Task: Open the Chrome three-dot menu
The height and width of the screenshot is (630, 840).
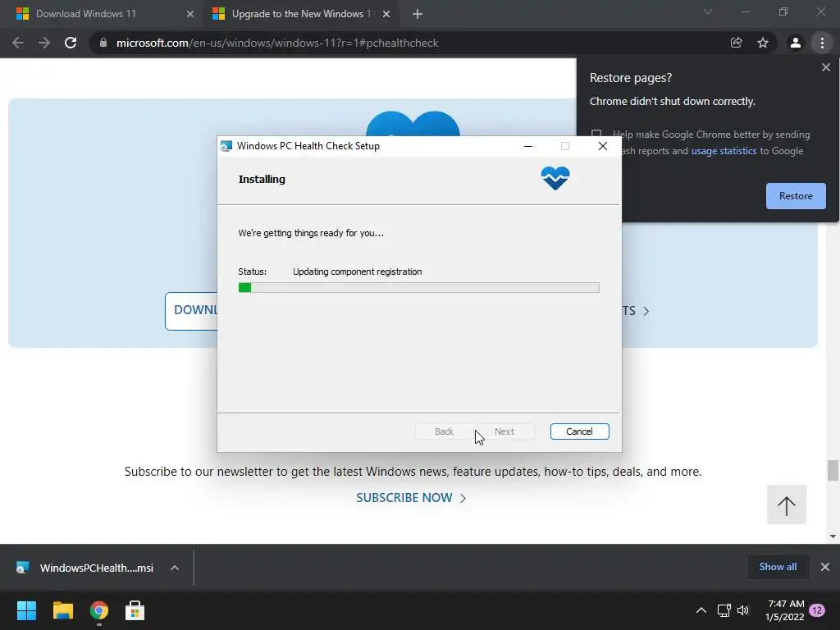Action: tap(822, 43)
